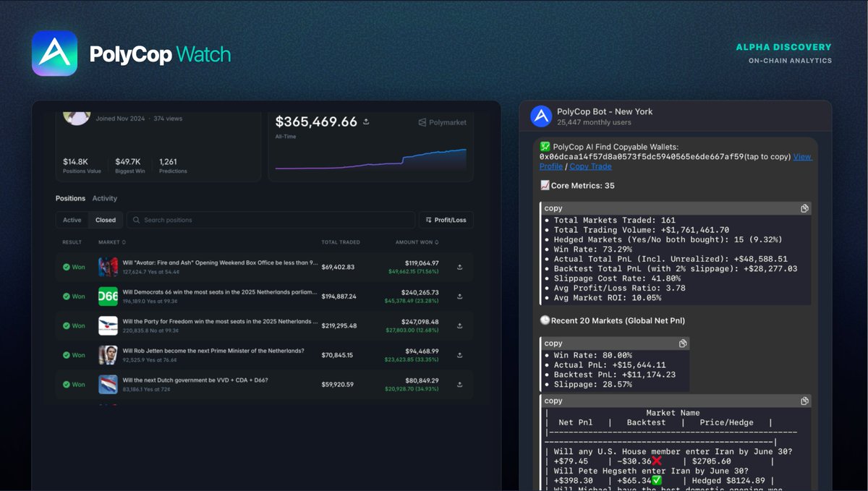Click share icon next to $365,469.66
The width and height of the screenshot is (868, 491).
[366, 121]
